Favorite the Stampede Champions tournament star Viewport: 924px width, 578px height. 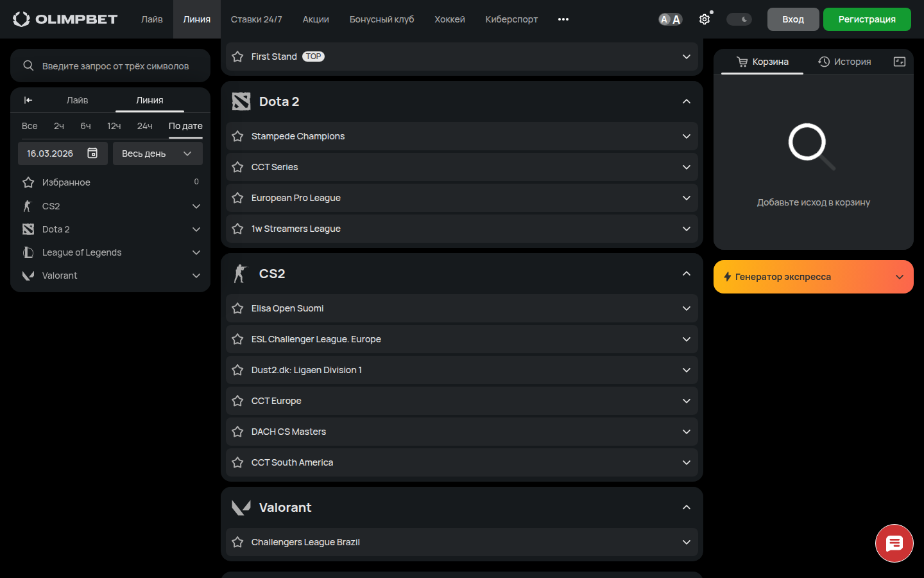(x=237, y=136)
